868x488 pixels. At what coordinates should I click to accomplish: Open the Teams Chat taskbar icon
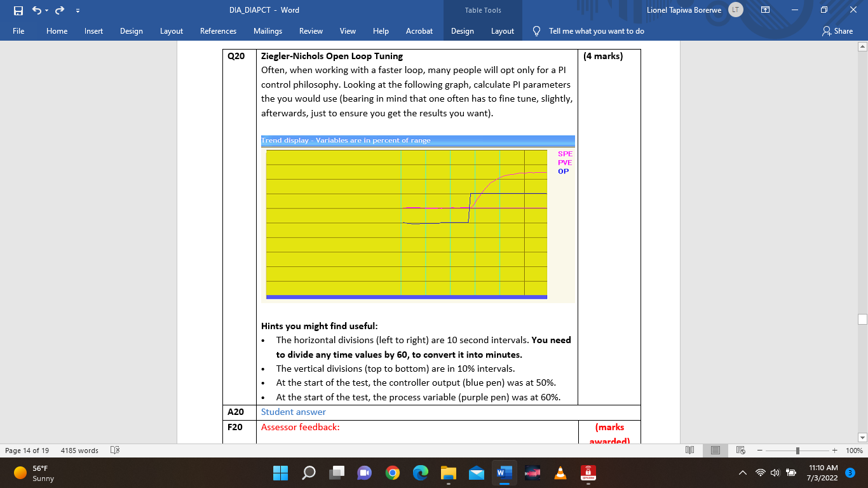(365, 473)
